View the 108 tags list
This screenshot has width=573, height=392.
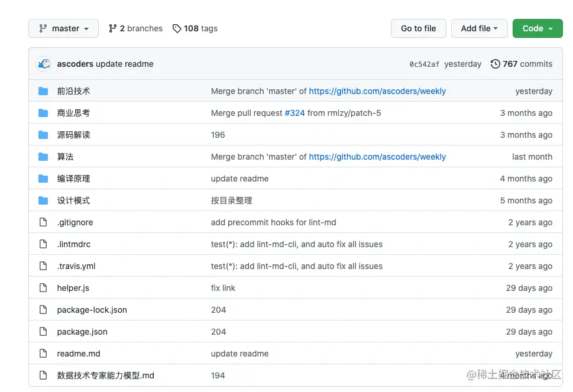coord(195,28)
